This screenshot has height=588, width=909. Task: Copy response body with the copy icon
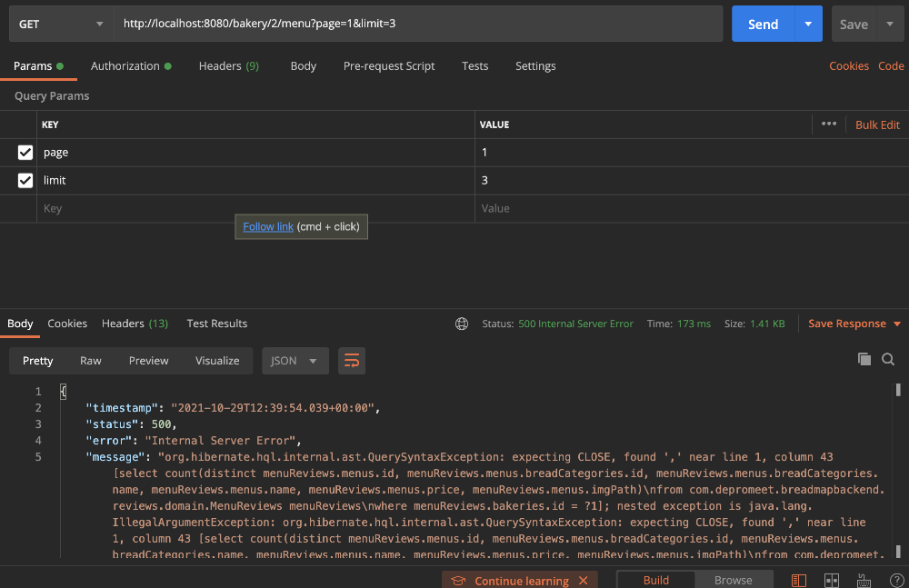[864, 359]
